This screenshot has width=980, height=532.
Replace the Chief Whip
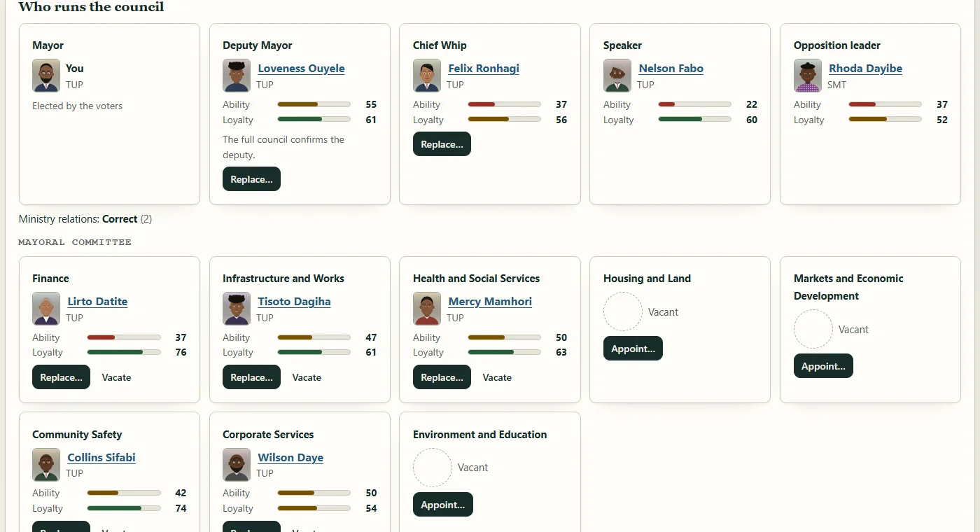442,143
